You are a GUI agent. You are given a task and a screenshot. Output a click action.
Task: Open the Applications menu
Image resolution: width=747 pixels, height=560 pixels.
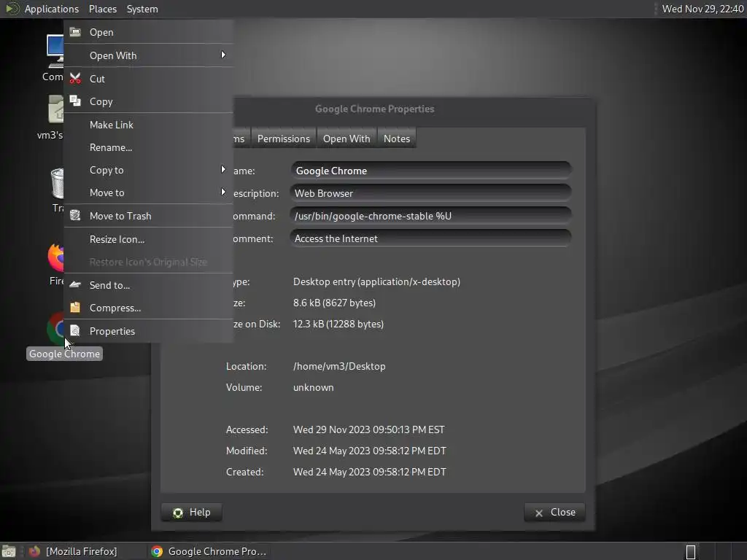click(x=52, y=9)
